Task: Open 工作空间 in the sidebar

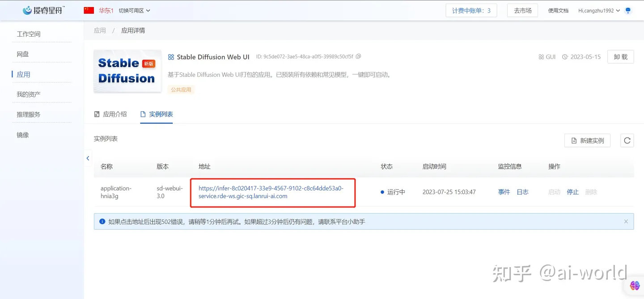Action: tap(29, 34)
